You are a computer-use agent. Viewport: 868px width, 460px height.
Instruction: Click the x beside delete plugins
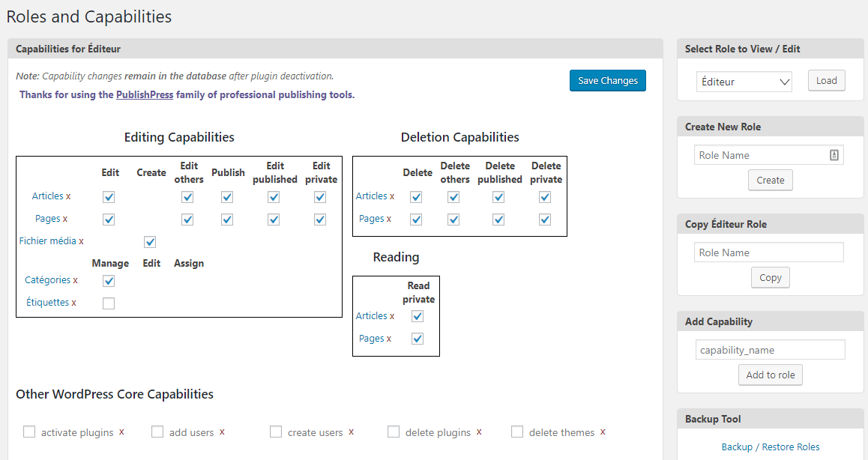pos(479,432)
